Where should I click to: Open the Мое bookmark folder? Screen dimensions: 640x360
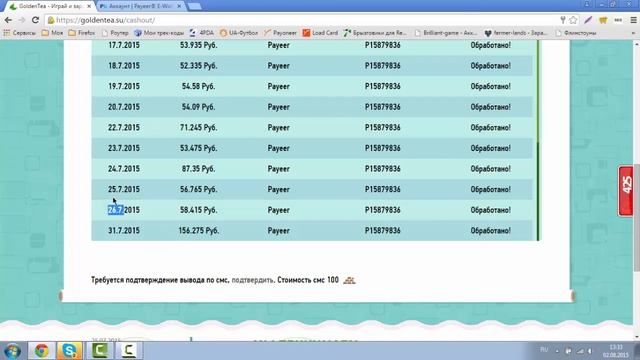coord(52,33)
